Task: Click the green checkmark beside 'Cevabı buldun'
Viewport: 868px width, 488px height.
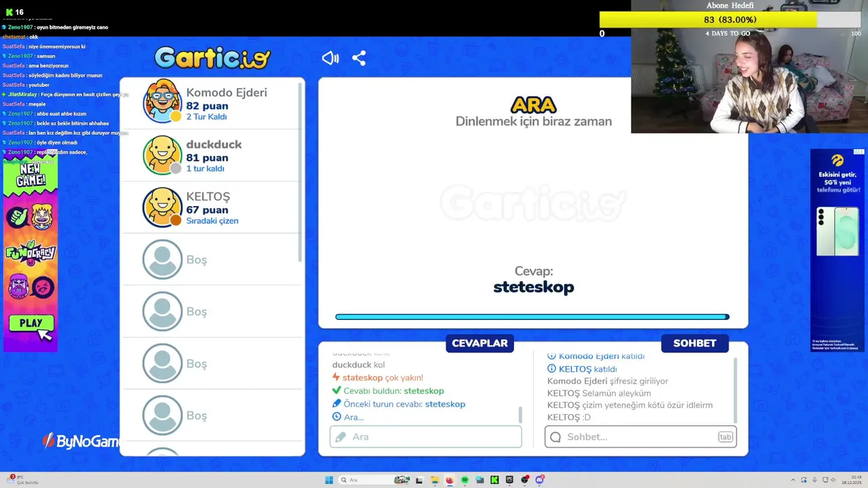Action: click(336, 390)
